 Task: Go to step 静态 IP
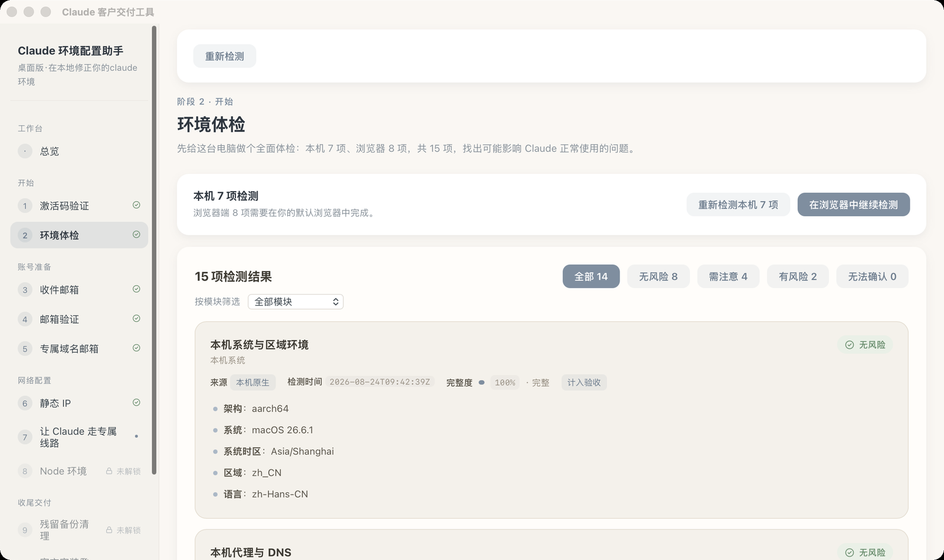[x=79, y=403]
